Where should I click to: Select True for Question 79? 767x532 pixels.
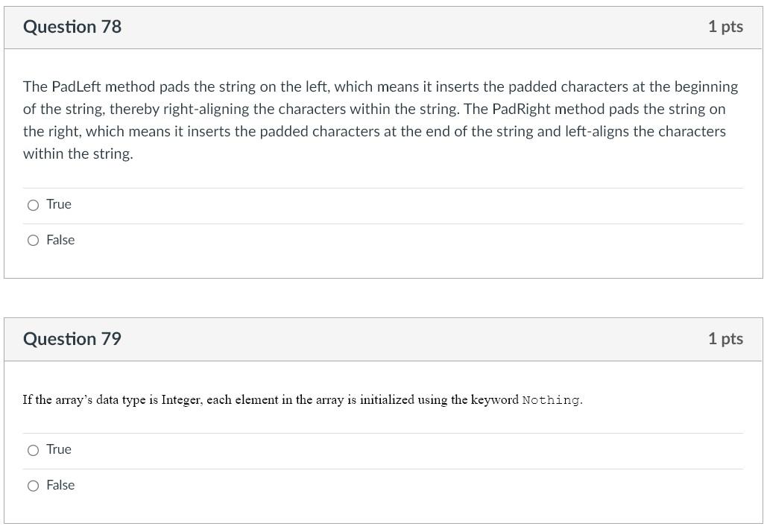(x=33, y=449)
